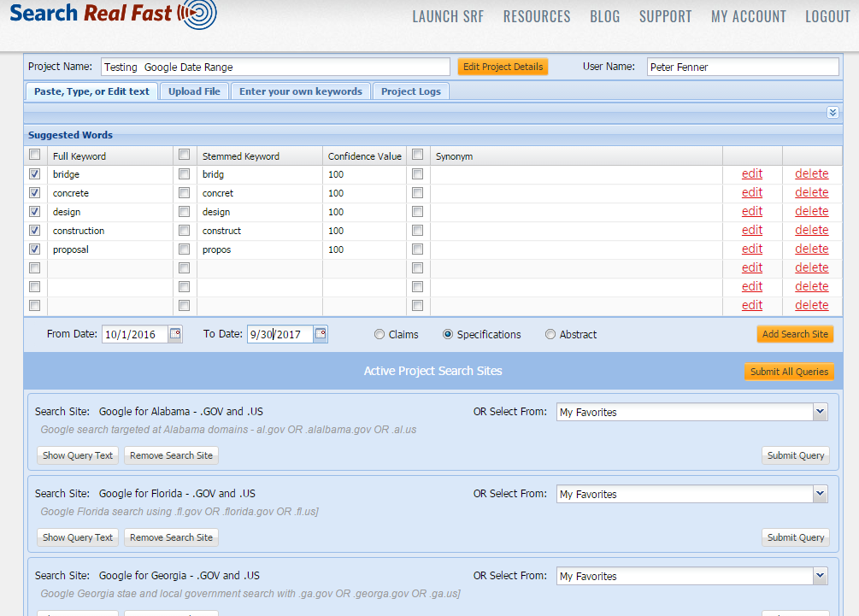Click into the Project Name field
859x616 pixels.
(x=275, y=67)
